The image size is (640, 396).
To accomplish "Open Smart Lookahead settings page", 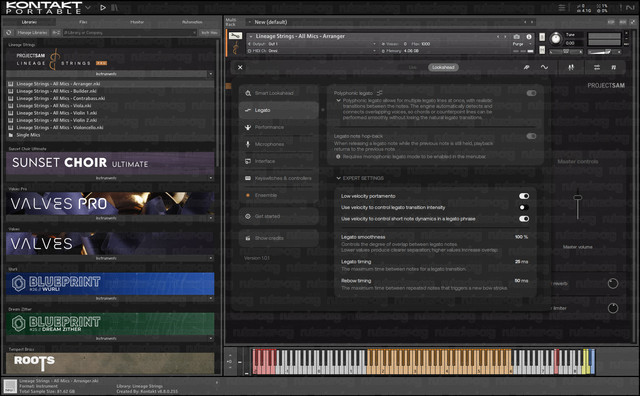I will coord(278,93).
